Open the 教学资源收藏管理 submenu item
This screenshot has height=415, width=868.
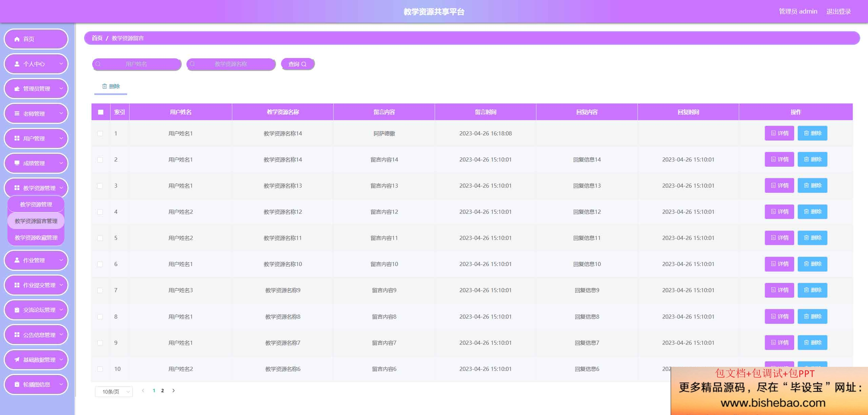(x=36, y=238)
